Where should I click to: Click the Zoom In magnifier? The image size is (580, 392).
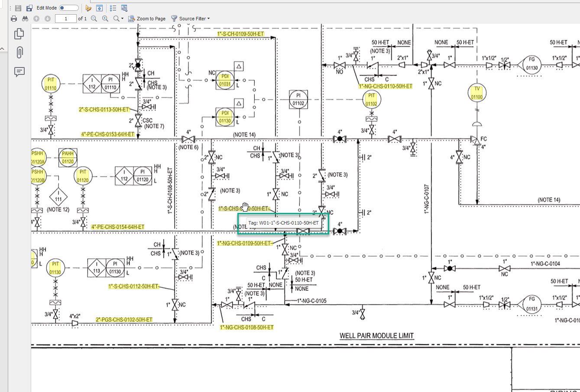tap(105, 19)
